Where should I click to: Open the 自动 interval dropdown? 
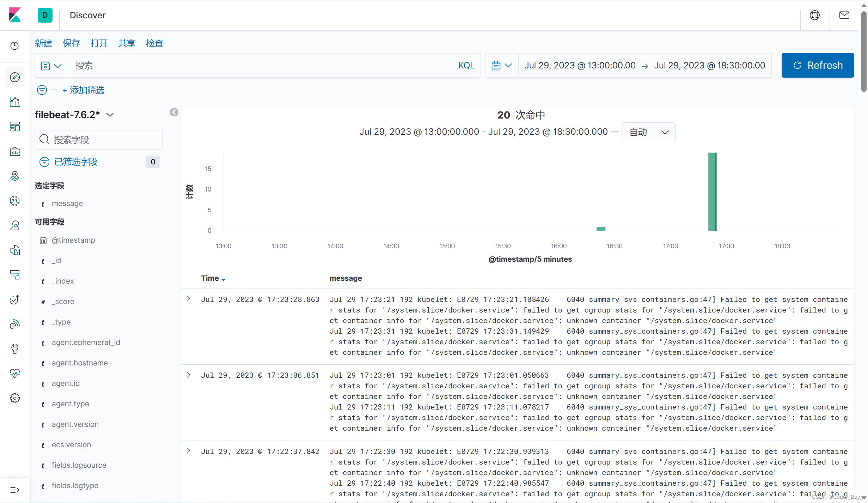click(x=648, y=132)
